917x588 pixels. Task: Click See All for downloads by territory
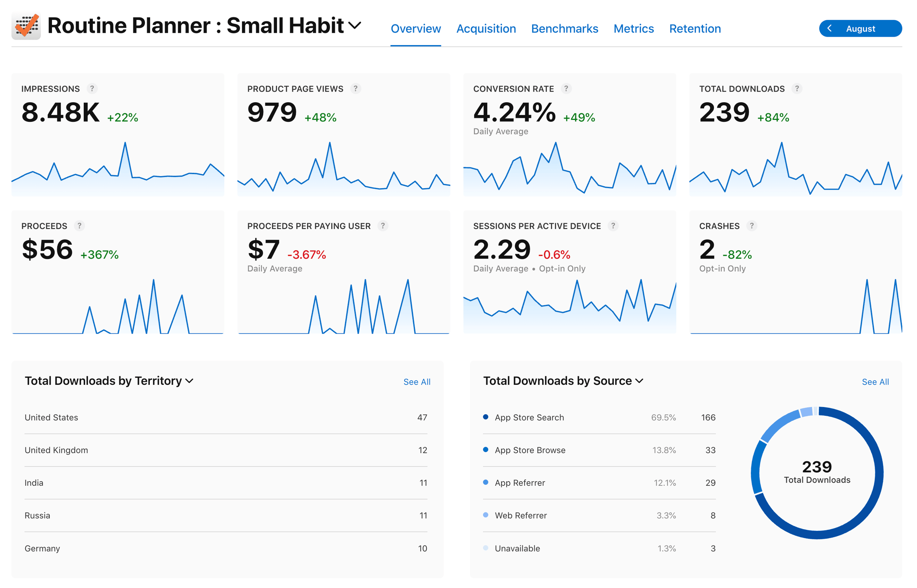tap(416, 382)
